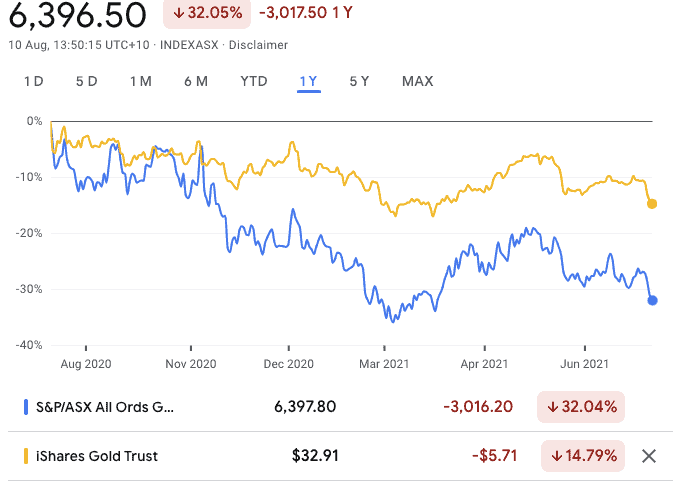
Task: Open the 5Y chart range
Action: click(360, 81)
